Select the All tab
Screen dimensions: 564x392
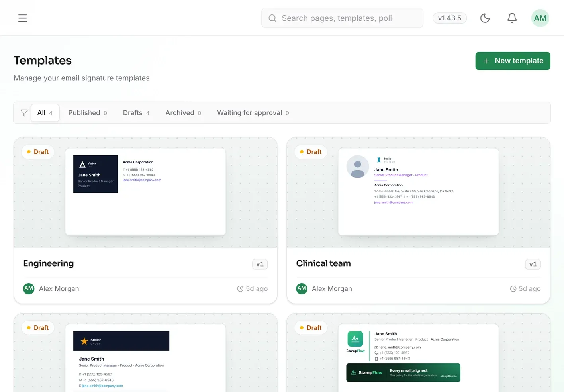tap(45, 113)
